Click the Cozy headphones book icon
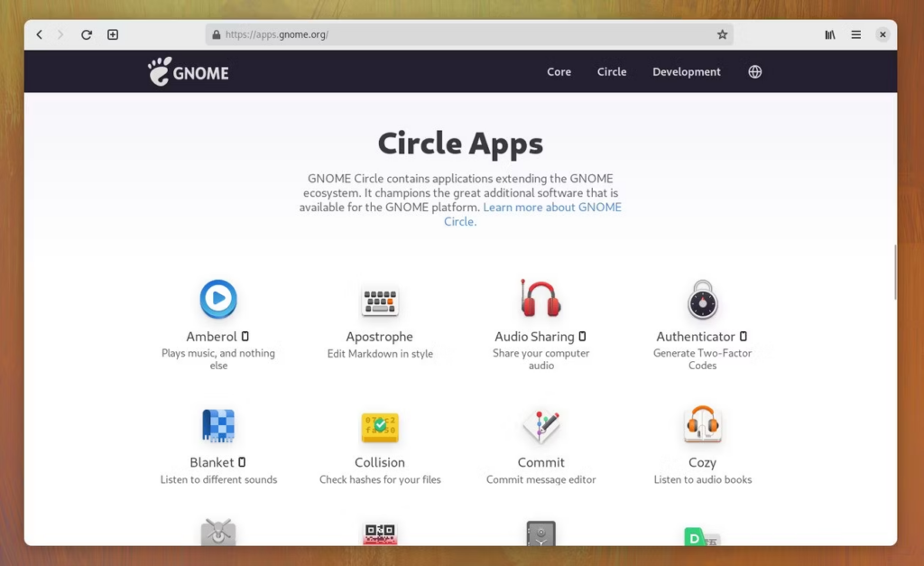 coord(702,424)
